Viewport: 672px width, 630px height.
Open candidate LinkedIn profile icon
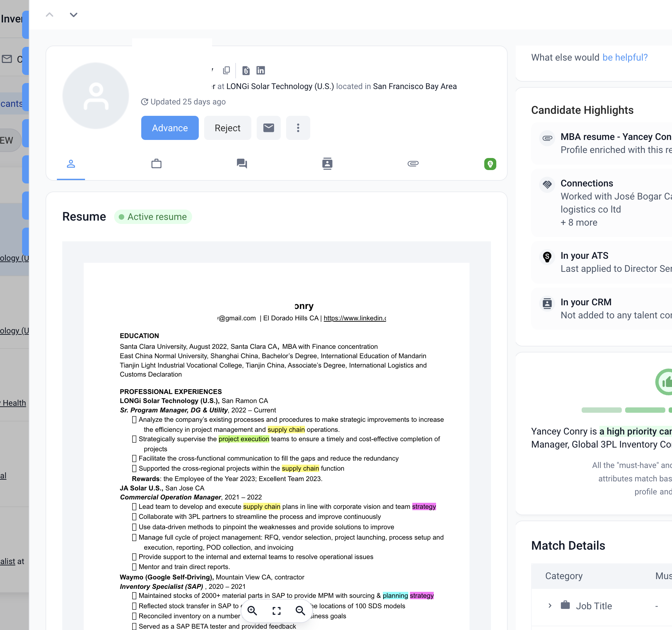pos(261,70)
